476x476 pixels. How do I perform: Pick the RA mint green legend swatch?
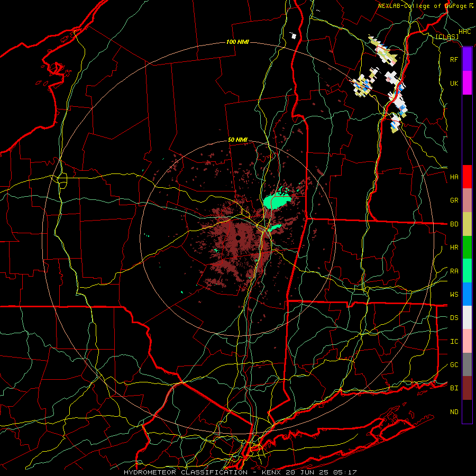click(467, 271)
